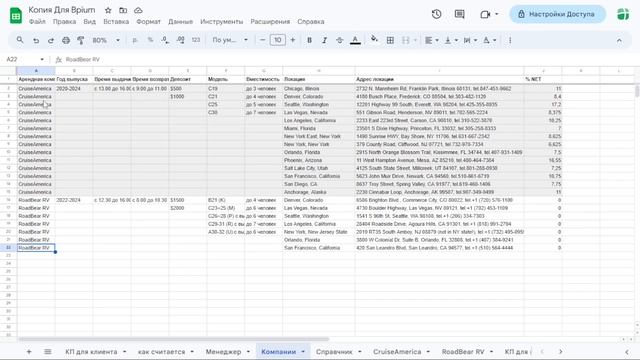Print the spreadsheet
This screenshot has width=640, height=360.
(66, 40)
